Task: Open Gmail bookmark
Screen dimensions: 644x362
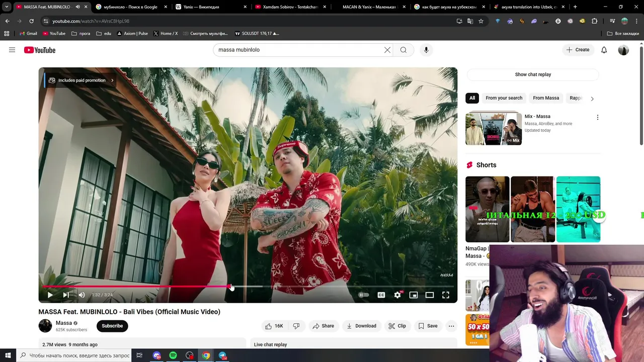Action: pos(28,34)
